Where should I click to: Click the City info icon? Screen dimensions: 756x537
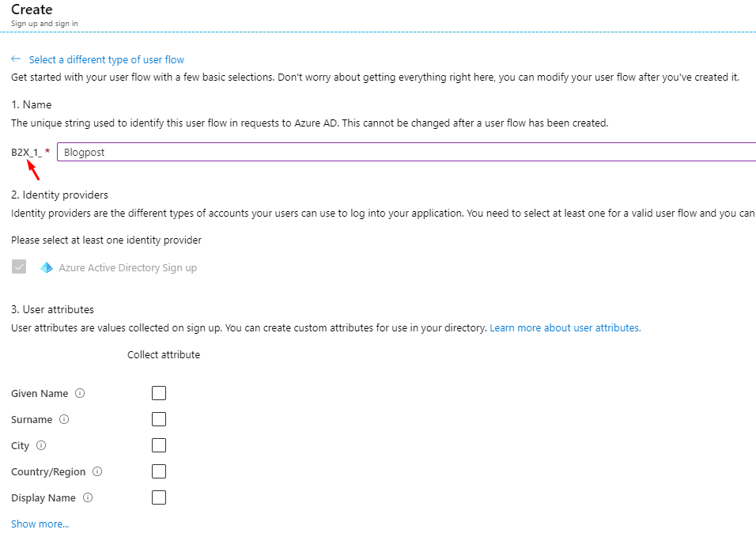(x=41, y=446)
